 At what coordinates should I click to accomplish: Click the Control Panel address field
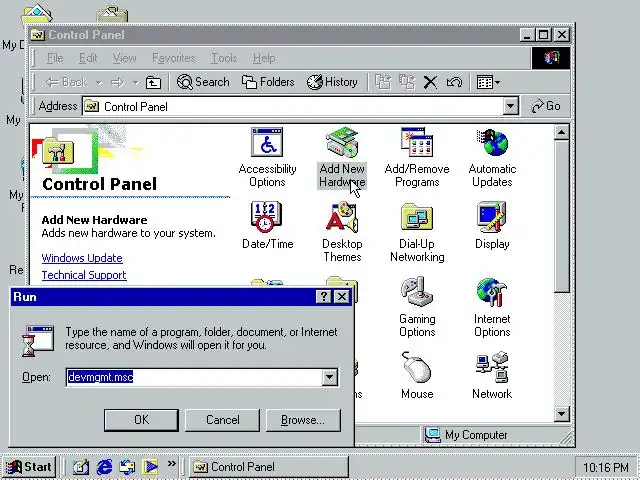(293, 107)
